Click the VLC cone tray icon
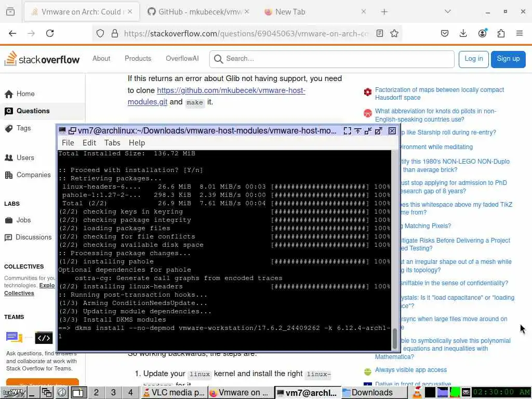The image size is (532, 399). coord(417,393)
